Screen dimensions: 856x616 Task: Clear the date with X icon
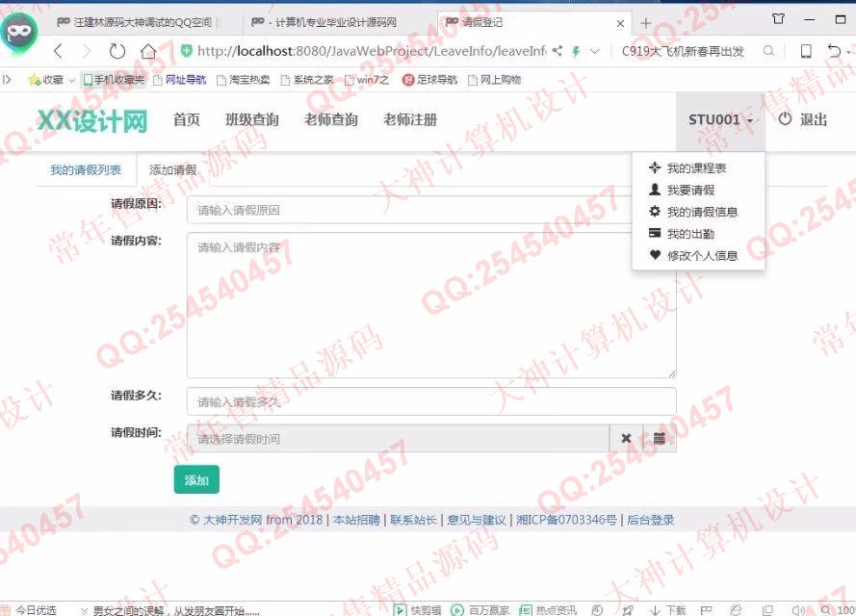click(626, 439)
